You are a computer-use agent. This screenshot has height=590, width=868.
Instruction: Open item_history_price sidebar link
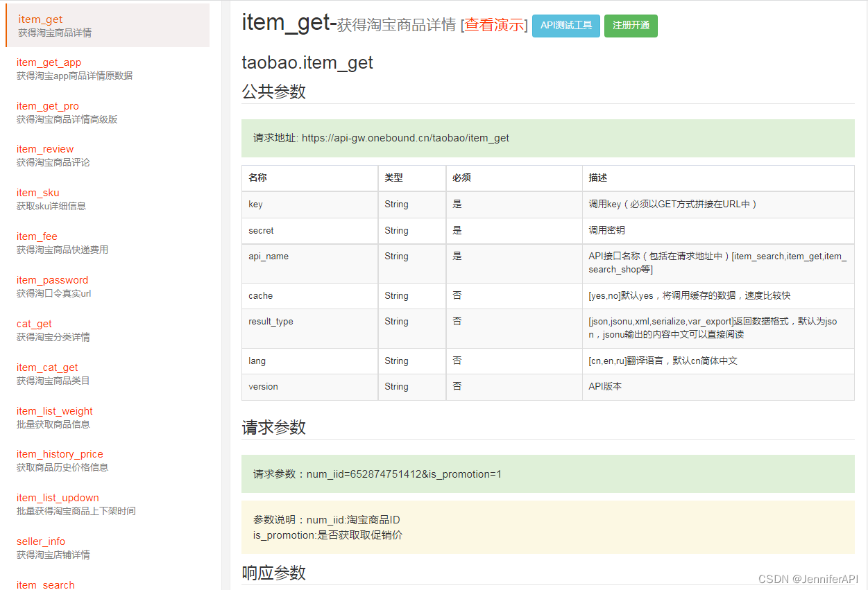pyautogui.click(x=60, y=454)
